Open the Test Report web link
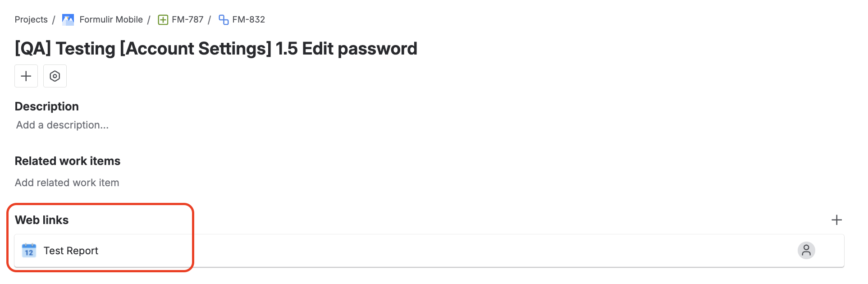 71,251
